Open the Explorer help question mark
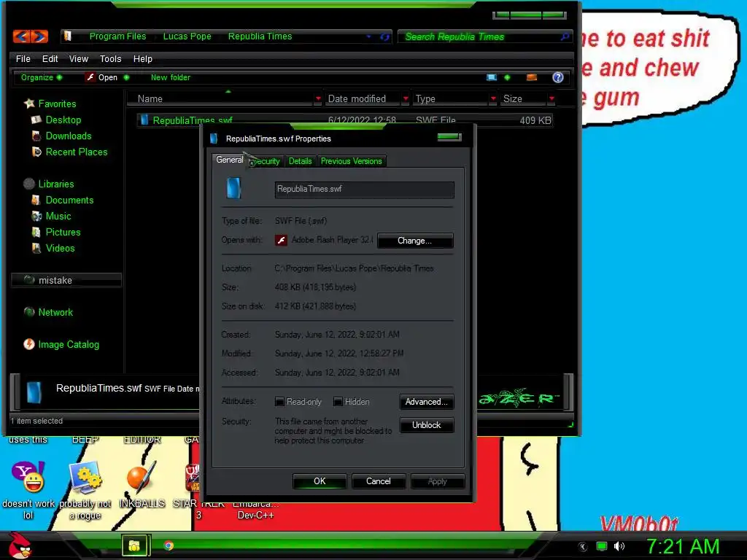The height and width of the screenshot is (560, 747). click(x=558, y=77)
